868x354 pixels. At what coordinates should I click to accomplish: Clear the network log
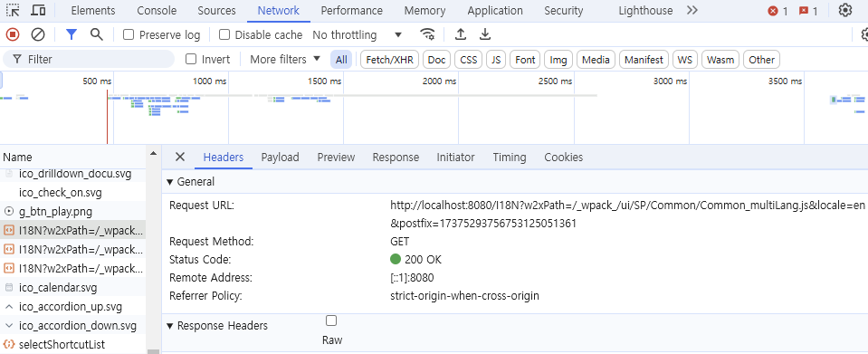38,35
